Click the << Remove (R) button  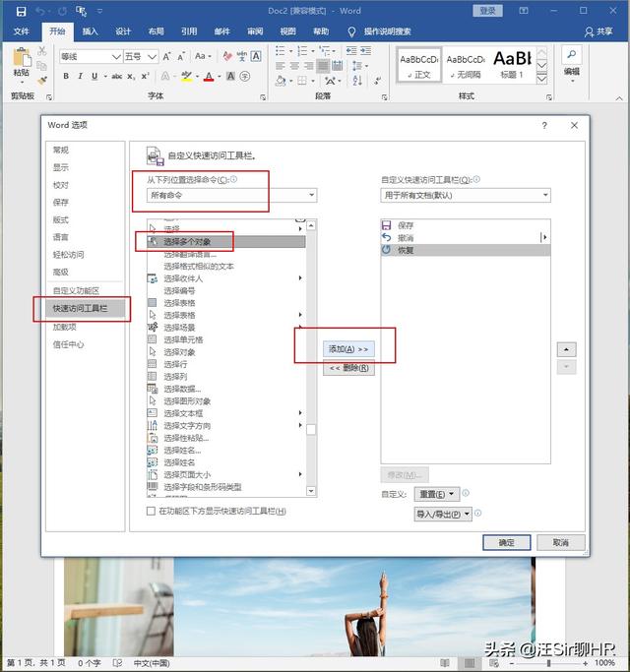(x=348, y=368)
